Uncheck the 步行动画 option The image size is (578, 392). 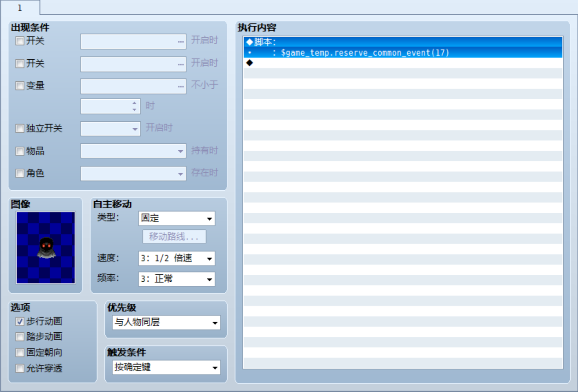pyautogui.click(x=20, y=322)
